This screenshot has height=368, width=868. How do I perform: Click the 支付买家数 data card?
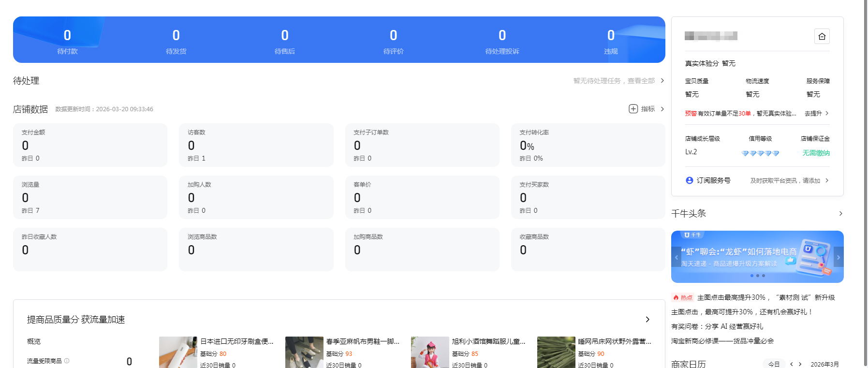(x=588, y=197)
